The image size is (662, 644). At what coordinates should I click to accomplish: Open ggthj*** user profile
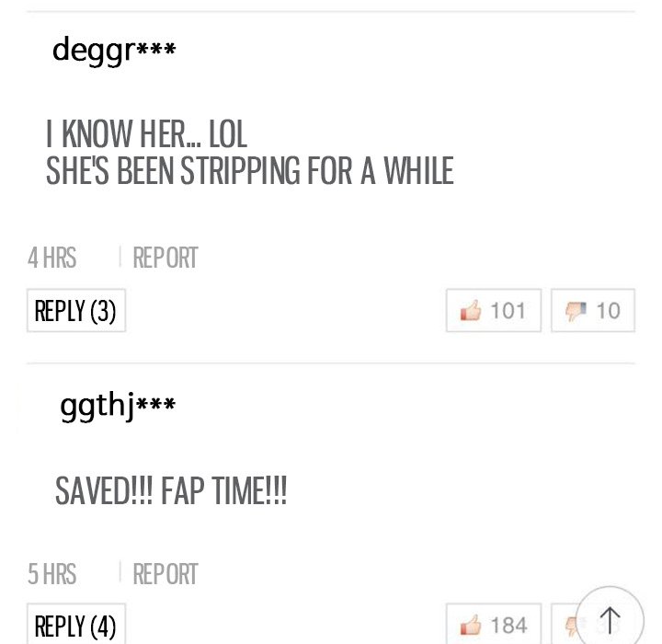pyautogui.click(x=118, y=406)
